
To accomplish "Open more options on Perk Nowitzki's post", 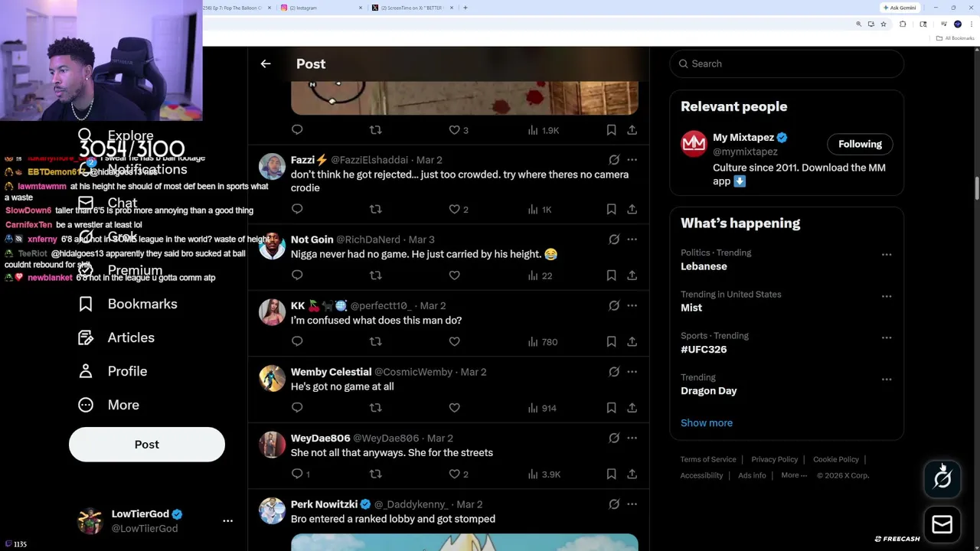I will tap(632, 504).
